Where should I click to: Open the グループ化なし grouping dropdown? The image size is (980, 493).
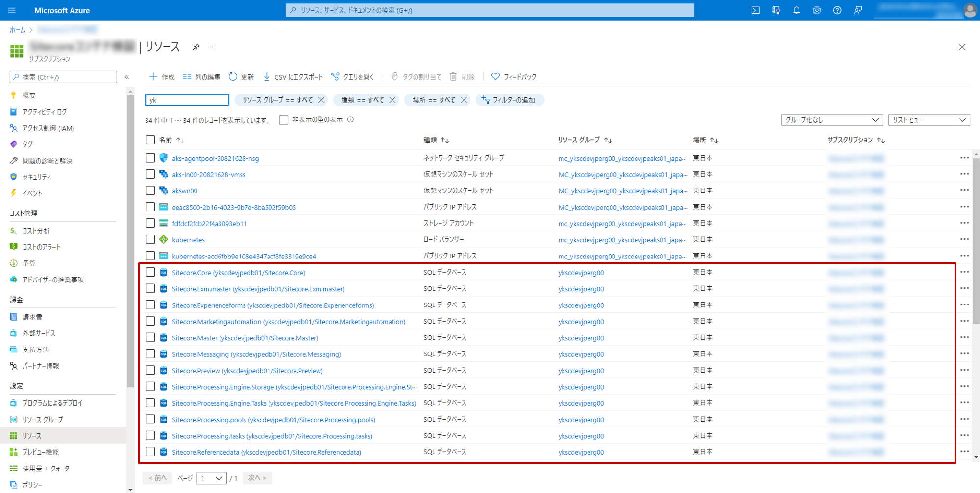point(832,120)
